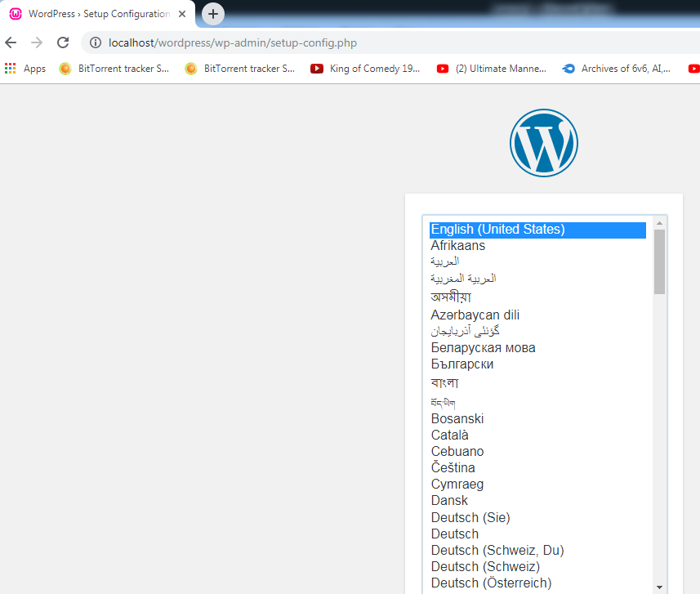Open the Archives of 6v6 bookmark
Viewport: 700px width, 594px height.
pos(617,69)
